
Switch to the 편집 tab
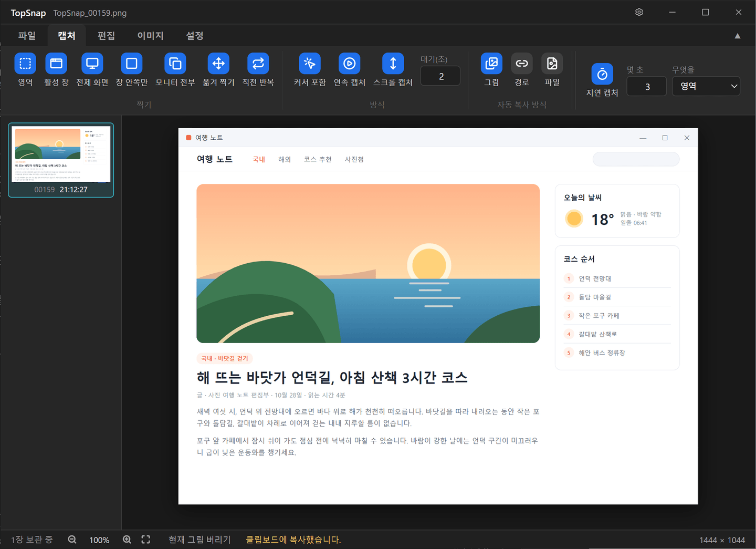tap(106, 36)
